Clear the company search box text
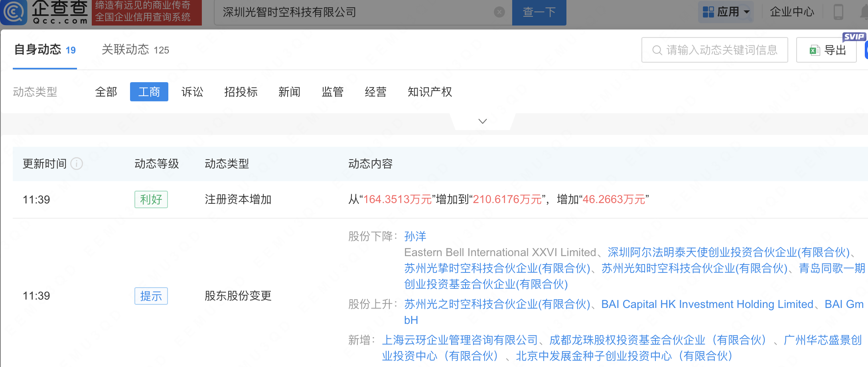Image resolution: width=868 pixels, height=367 pixels. click(x=499, y=12)
